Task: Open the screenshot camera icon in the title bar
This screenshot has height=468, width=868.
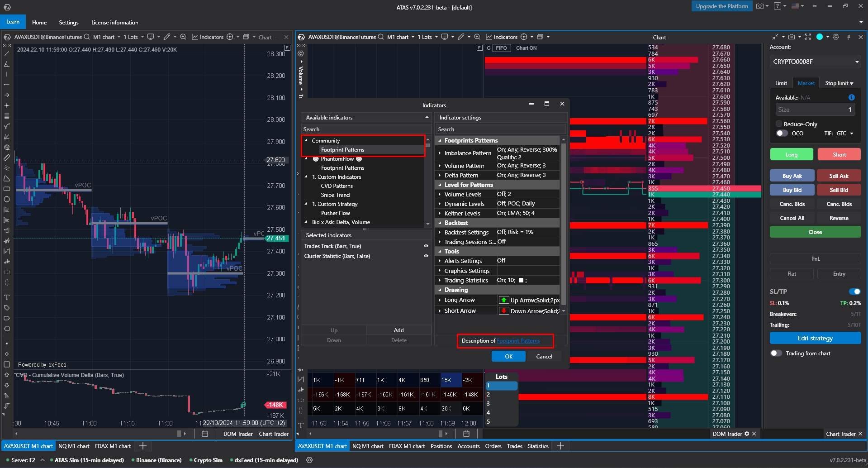Action: click(x=760, y=6)
